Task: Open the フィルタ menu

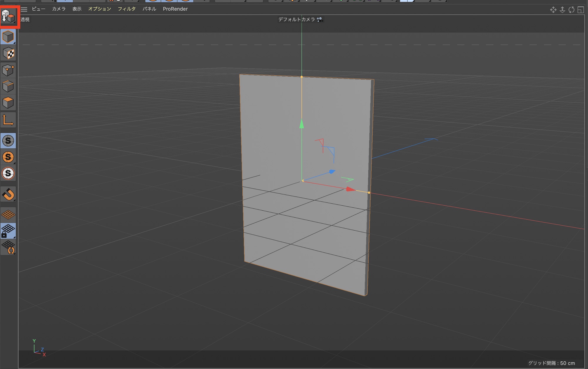Action: click(126, 9)
